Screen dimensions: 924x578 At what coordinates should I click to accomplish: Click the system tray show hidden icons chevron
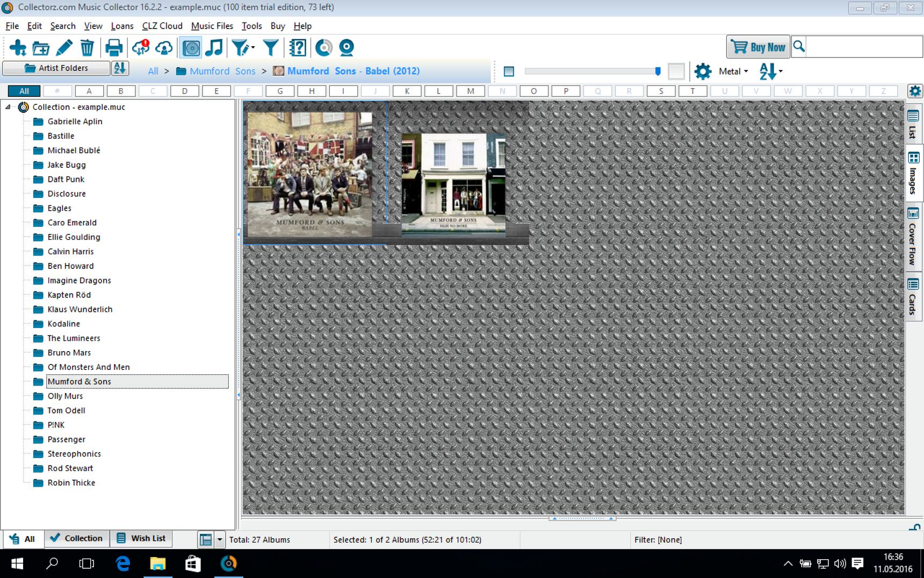(x=788, y=563)
